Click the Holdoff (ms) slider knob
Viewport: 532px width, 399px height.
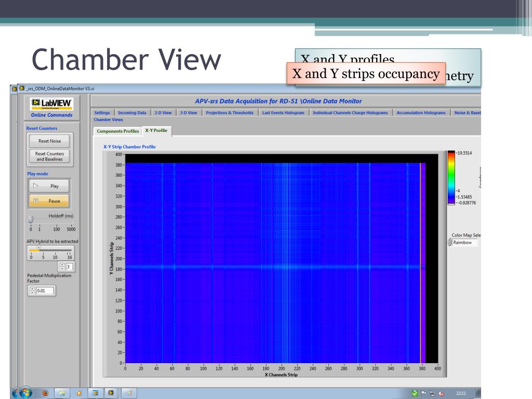[x=31, y=219]
